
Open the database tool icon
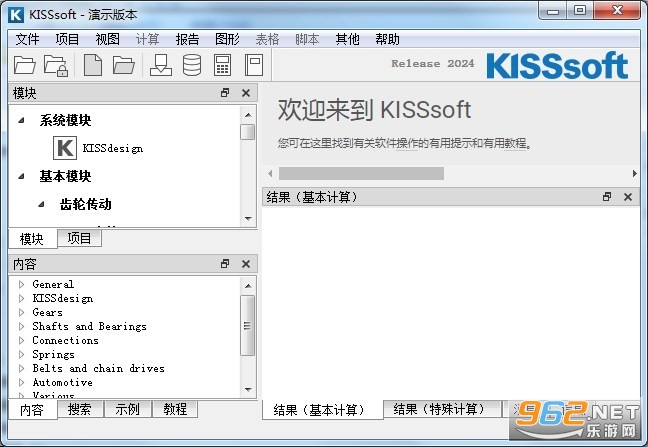[x=192, y=65]
